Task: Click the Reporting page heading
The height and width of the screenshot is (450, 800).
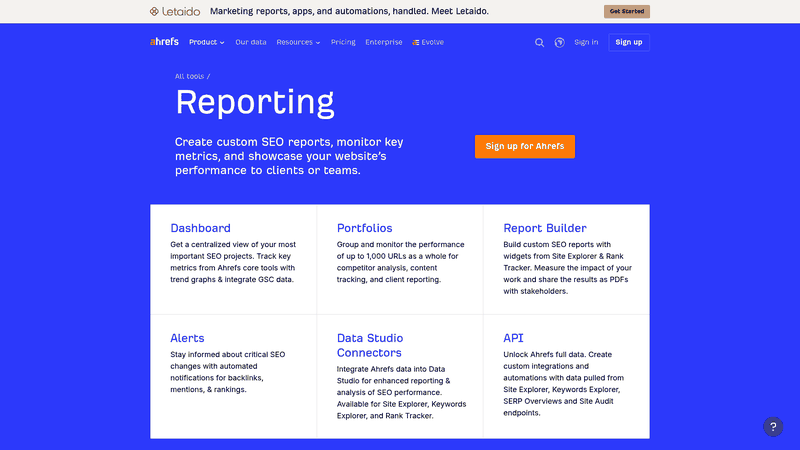Action: (255, 102)
